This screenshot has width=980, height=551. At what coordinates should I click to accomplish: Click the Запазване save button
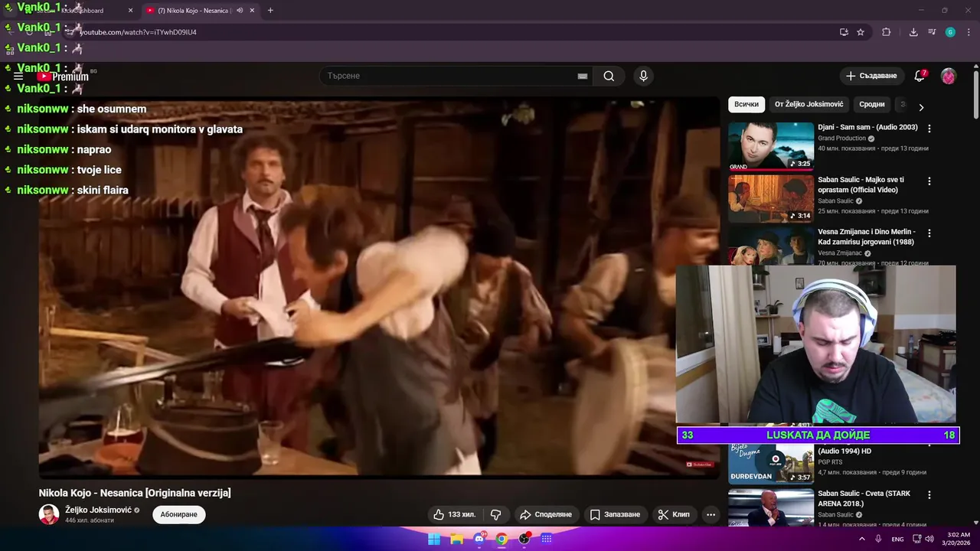tap(615, 514)
